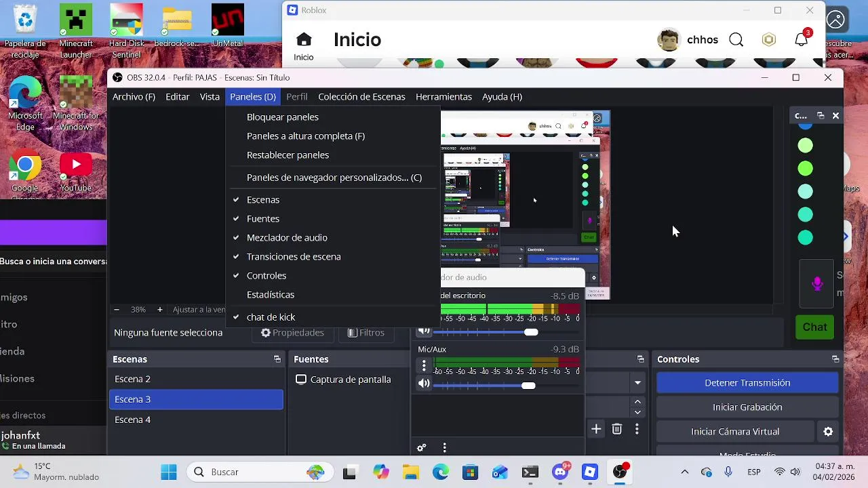Increase transition duration with up arrow
This screenshot has height=488, width=868.
click(x=637, y=402)
